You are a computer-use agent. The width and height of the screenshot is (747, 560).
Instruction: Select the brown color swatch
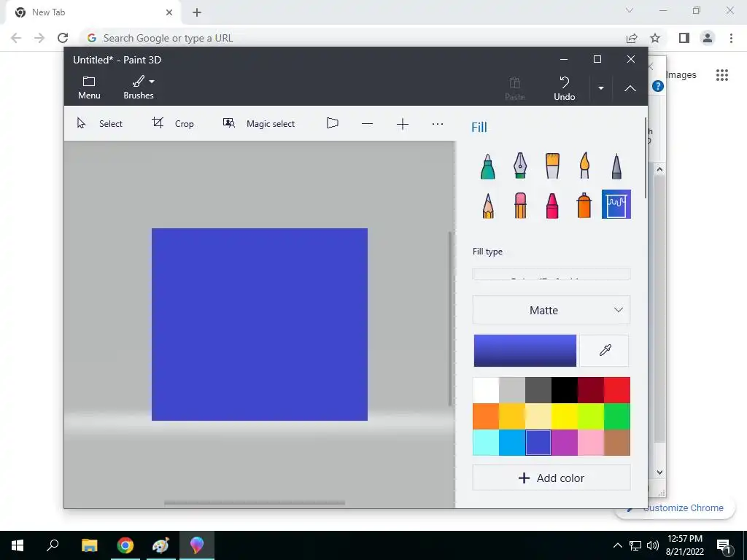click(617, 443)
